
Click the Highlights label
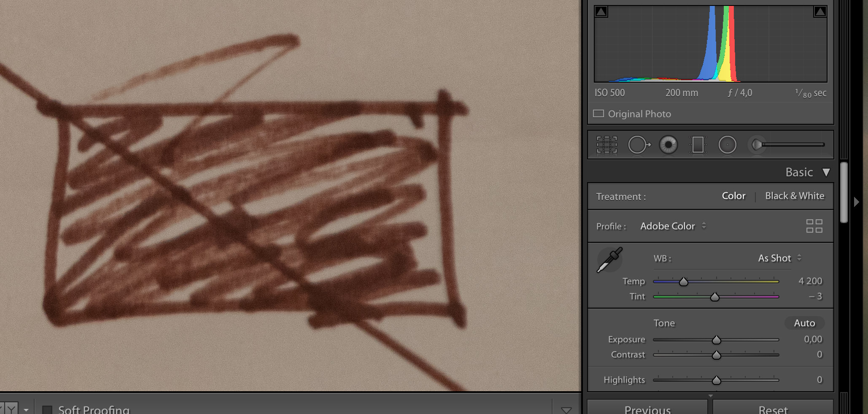pyautogui.click(x=624, y=380)
